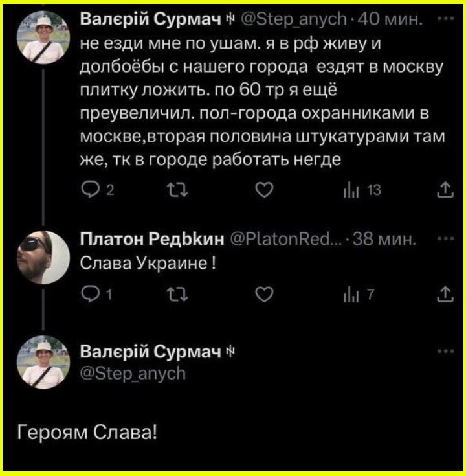
Task: Open more options on the first tweet
Action: coord(446,19)
